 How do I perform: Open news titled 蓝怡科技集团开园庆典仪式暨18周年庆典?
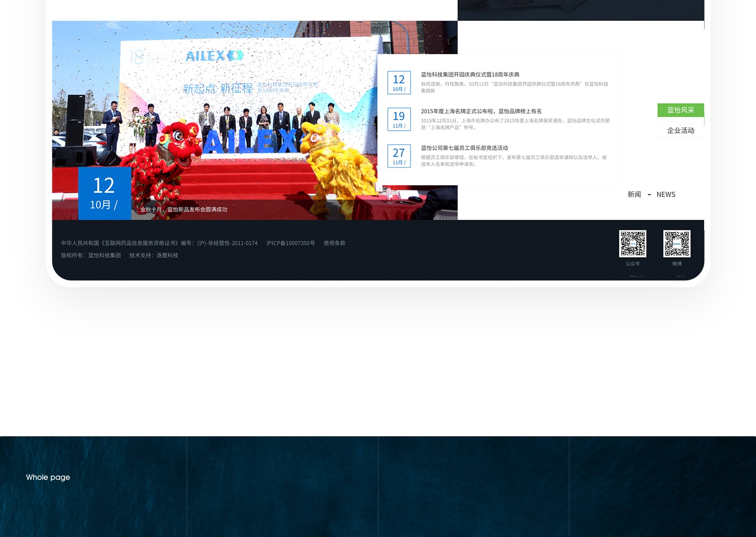coord(470,75)
